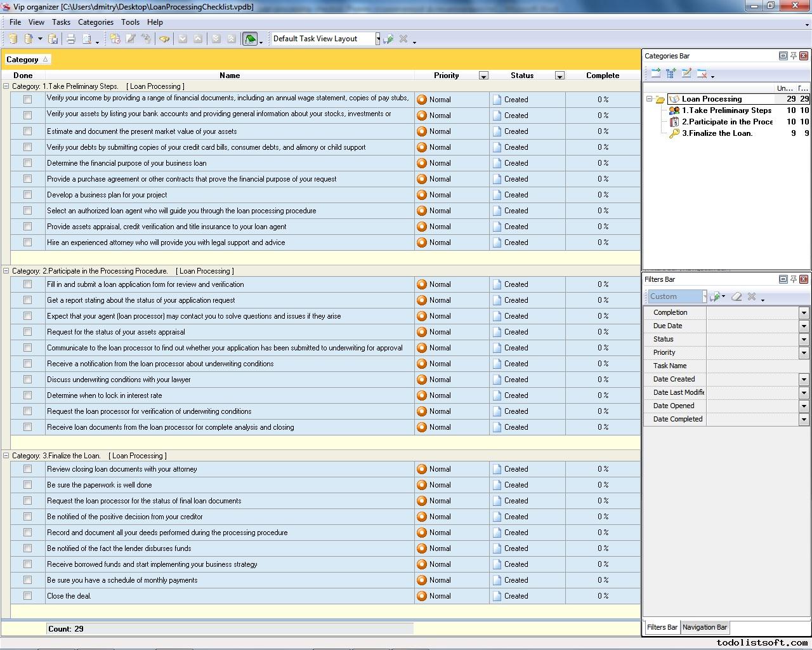
Task: Check Done for 'Develop a business plan' task
Action: click(27, 195)
